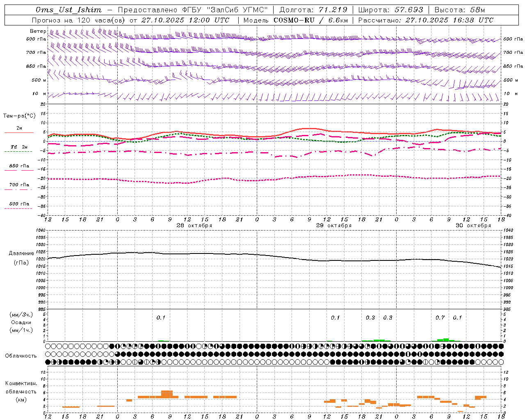Select the Долгота: 71.219 value

313,10
